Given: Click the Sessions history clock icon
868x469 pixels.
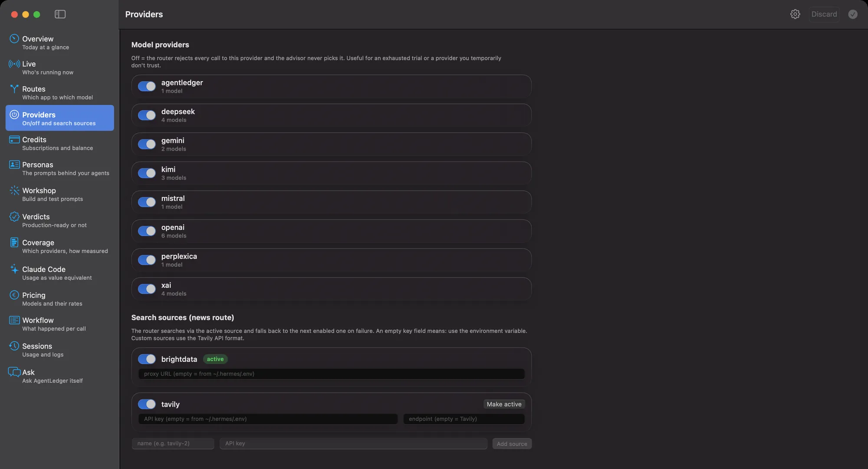Looking at the screenshot, I should [14, 346].
